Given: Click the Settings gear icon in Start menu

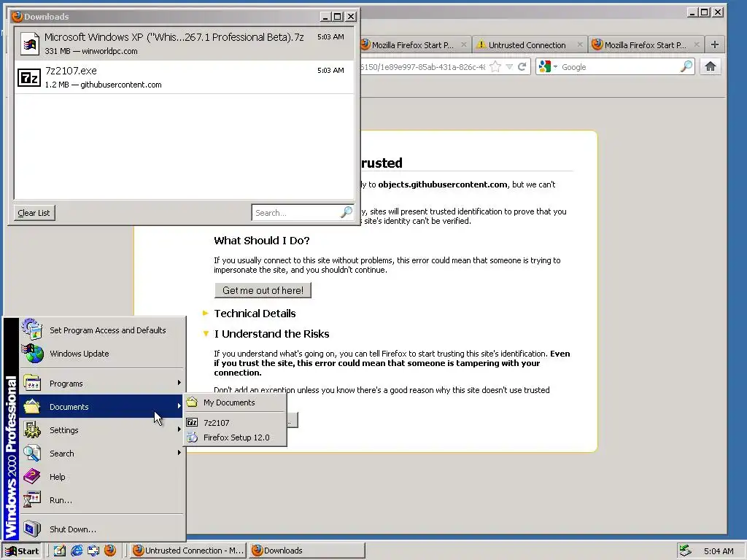Looking at the screenshot, I should click(32, 430).
